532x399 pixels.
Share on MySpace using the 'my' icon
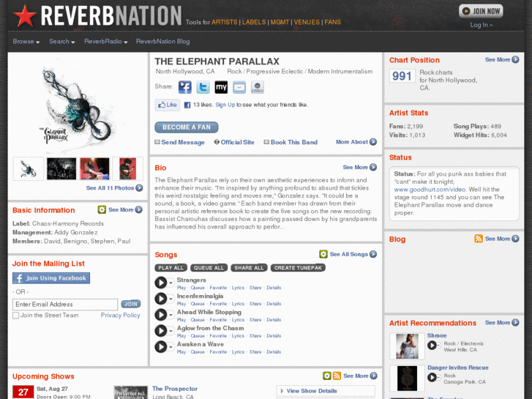pyautogui.click(x=221, y=87)
